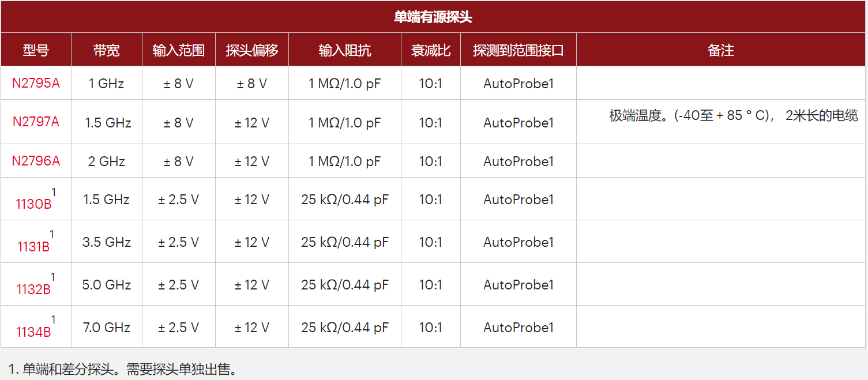Viewport: 868px width, 380px height.
Task: Click the 型号 column header
Action: click(36, 50)
